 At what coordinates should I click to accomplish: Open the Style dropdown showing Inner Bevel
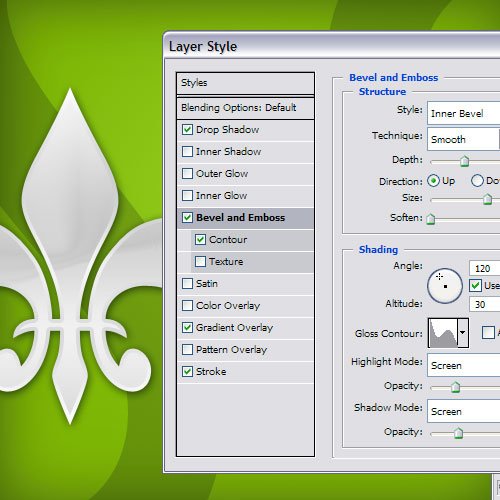click(x=464, y=113)
